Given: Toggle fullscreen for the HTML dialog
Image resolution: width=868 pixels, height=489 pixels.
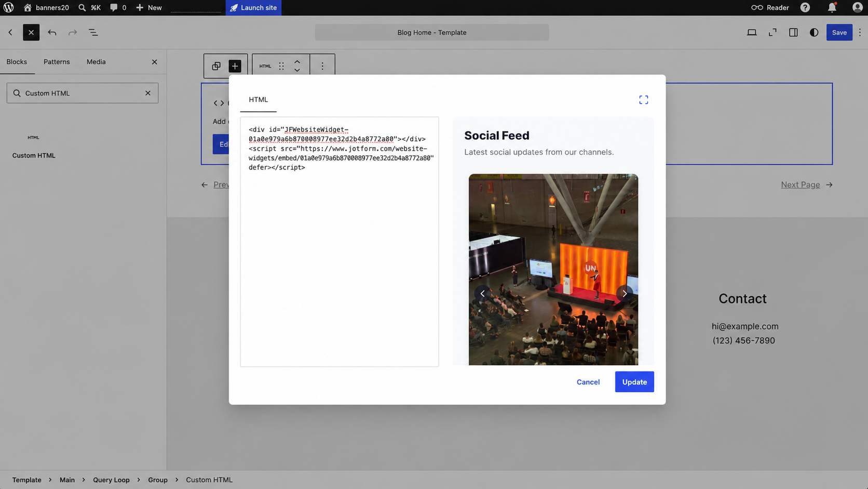Looking at the screenshot, I should [x=644, y=100].
